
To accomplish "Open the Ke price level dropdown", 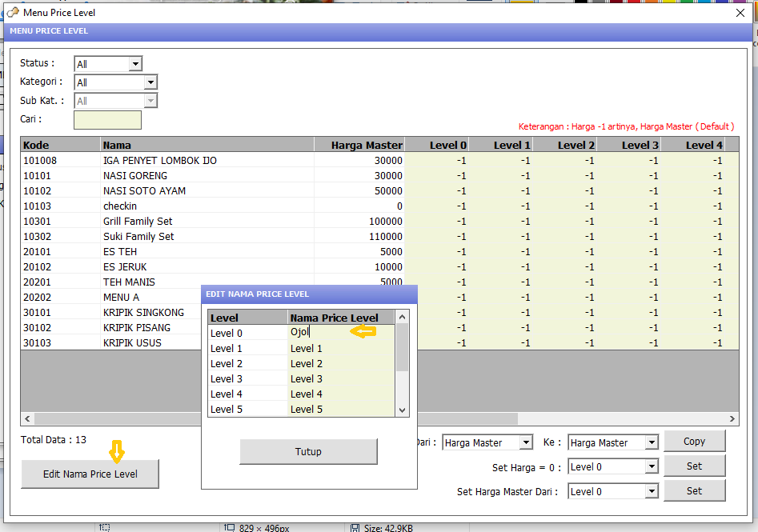I will click(651, 442).
